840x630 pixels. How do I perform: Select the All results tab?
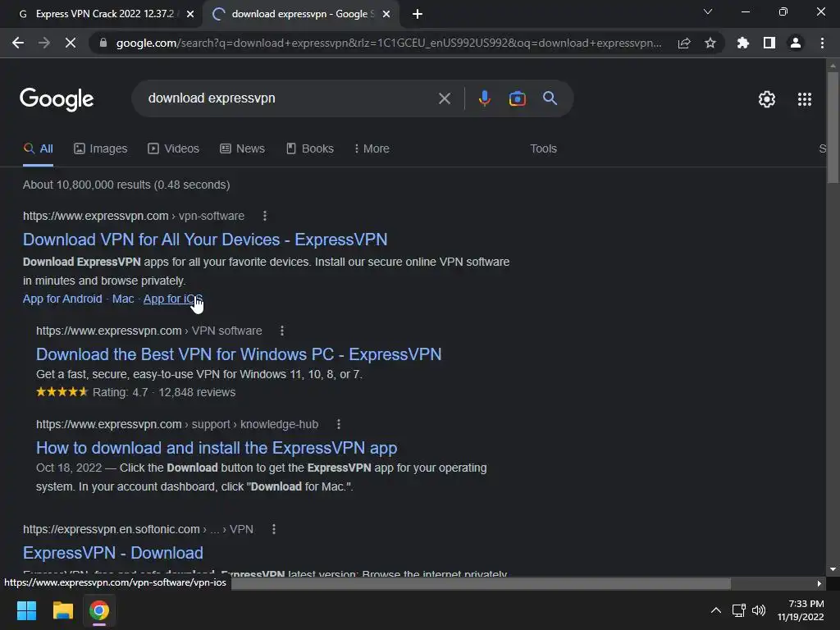[x=38, y=149]
